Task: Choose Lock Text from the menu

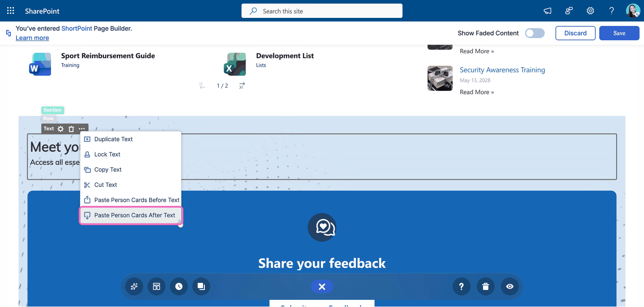Action: 131,154
